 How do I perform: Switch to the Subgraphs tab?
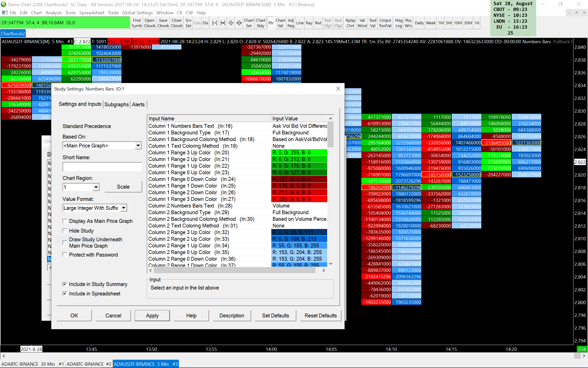117,105
